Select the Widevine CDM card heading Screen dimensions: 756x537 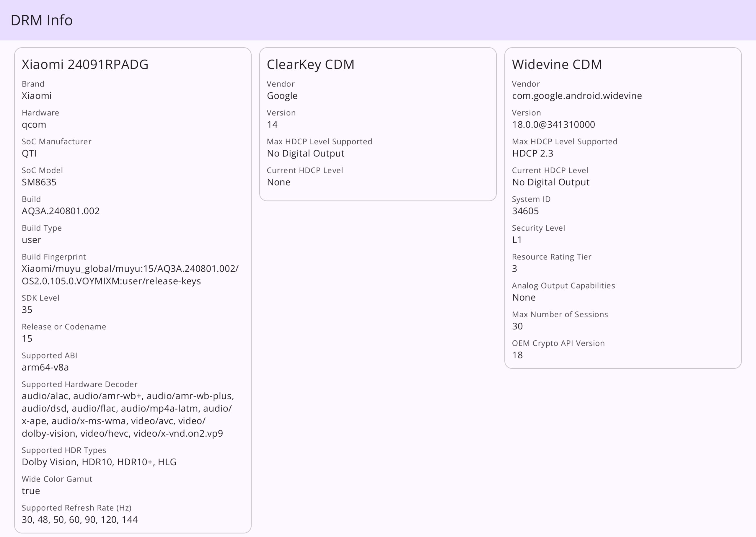point(557,64)
